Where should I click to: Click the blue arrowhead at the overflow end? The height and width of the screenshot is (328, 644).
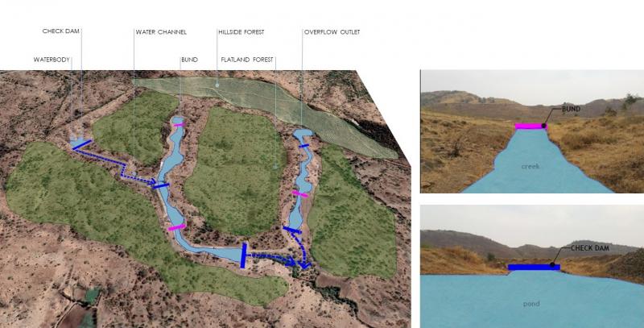pyautogui.click(x=305, y=266)
